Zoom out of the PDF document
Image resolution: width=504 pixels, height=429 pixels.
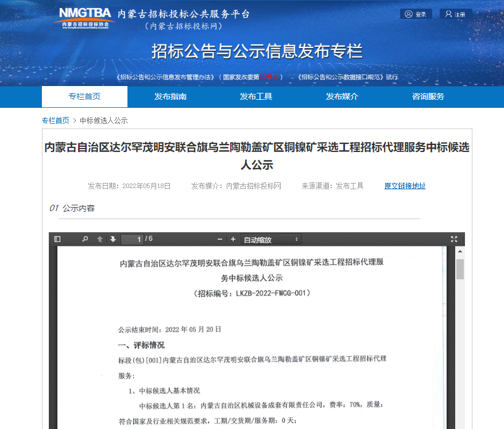[219, 239]
